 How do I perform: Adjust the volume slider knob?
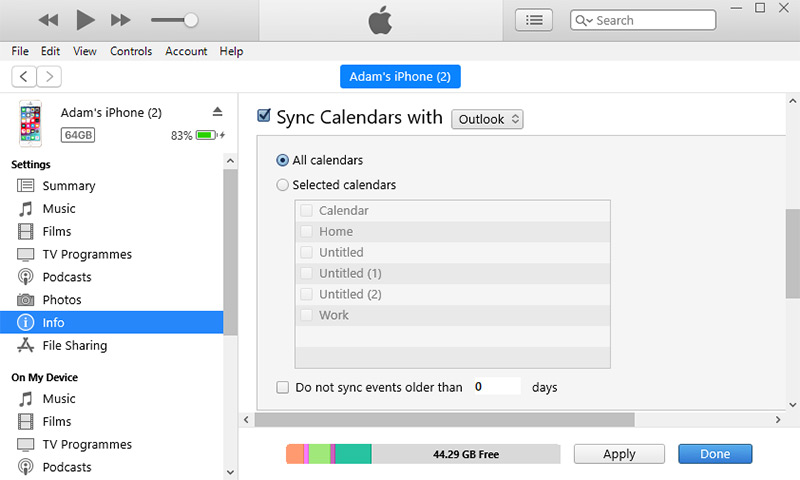tap(191, 20)
